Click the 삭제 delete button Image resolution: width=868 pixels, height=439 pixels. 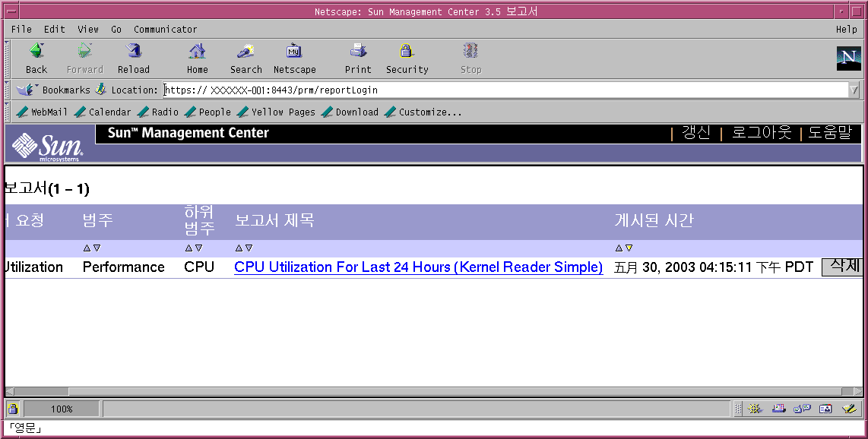pyautogui.click(x=842, y=266)
